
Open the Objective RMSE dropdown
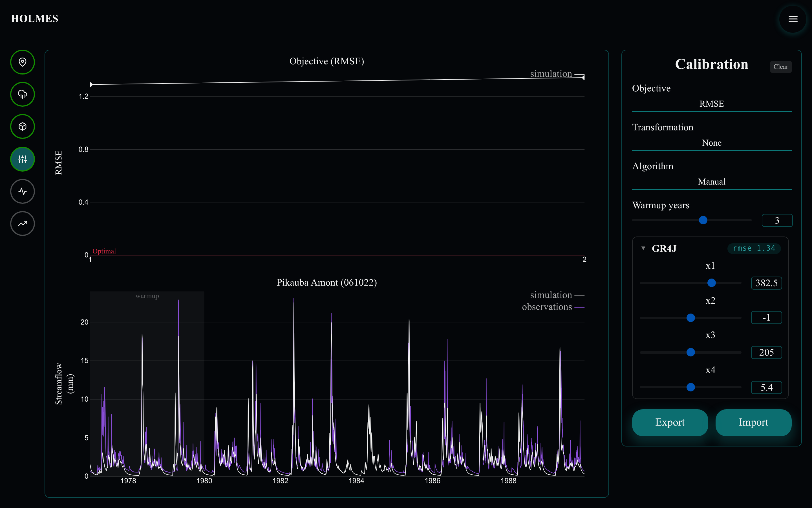pyautogui.click(x=711, y=104)
